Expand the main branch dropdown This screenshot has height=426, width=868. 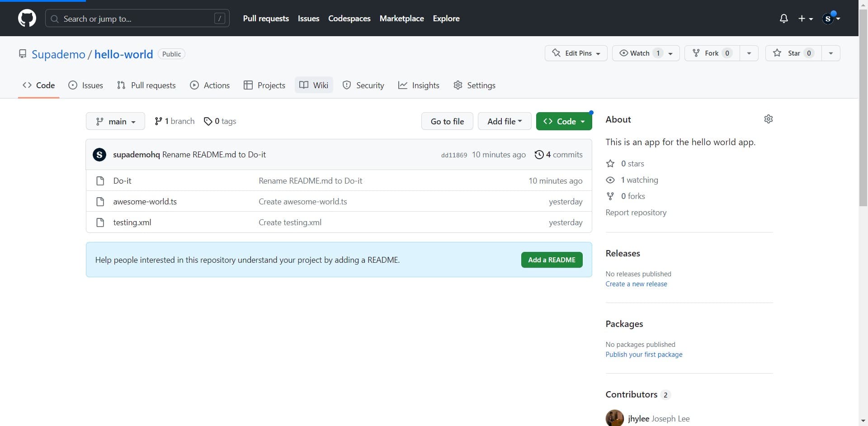click(x=115, y=121)
